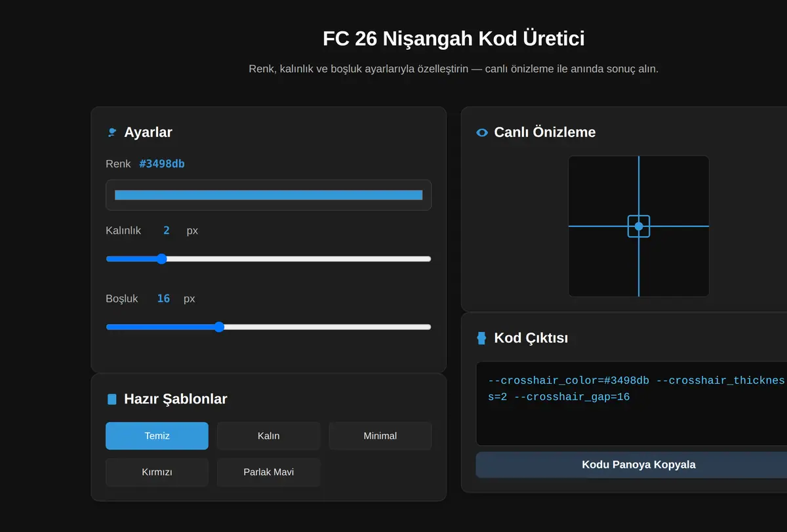Click the Hazır Şablonlar panel title
This screenshot has width=787, height=532.
pyautogui.click(x=176, y=399)
